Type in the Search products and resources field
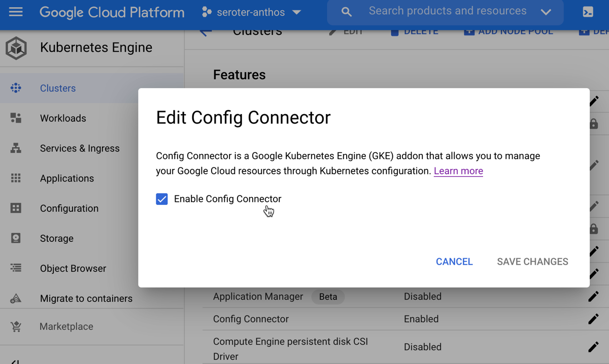Viewport: 609px width, 364px height. 447,11
